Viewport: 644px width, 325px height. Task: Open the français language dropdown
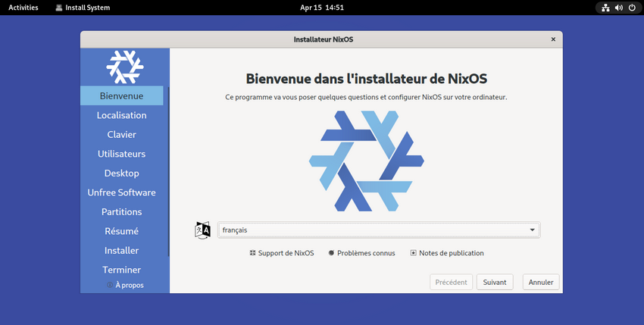pos(378,230)
